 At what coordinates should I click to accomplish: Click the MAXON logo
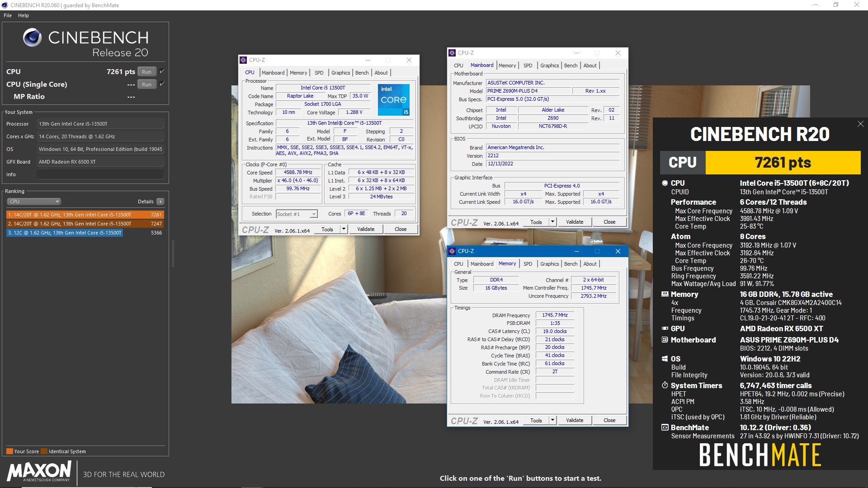(x=39, y=472)
